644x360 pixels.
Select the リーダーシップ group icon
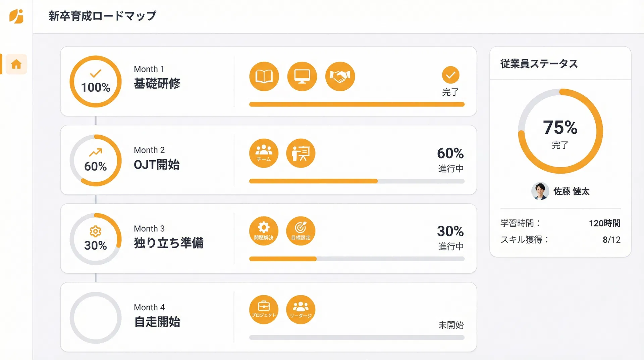(x=301, y=310)
